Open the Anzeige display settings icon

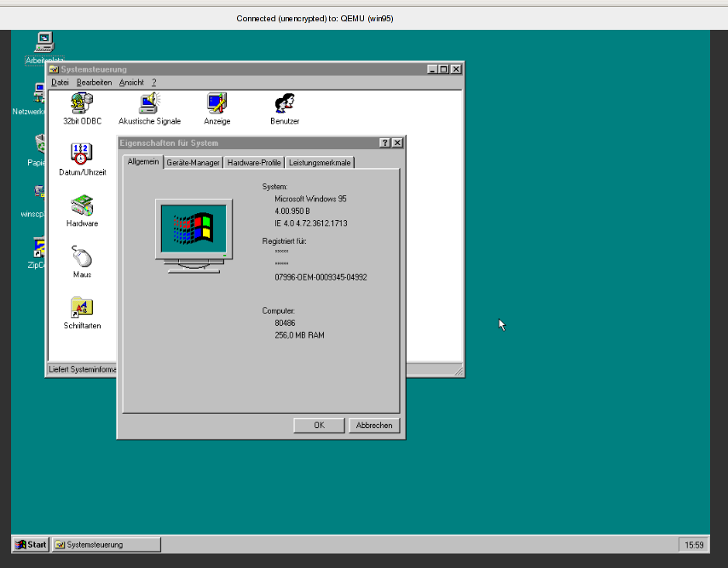pyautogui.click(x=217, y=108)
